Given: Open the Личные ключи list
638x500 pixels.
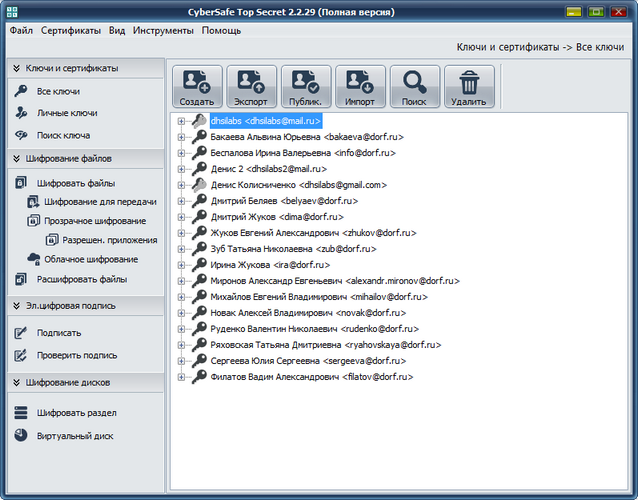Looking at the screenshot, I should point(67,113).
